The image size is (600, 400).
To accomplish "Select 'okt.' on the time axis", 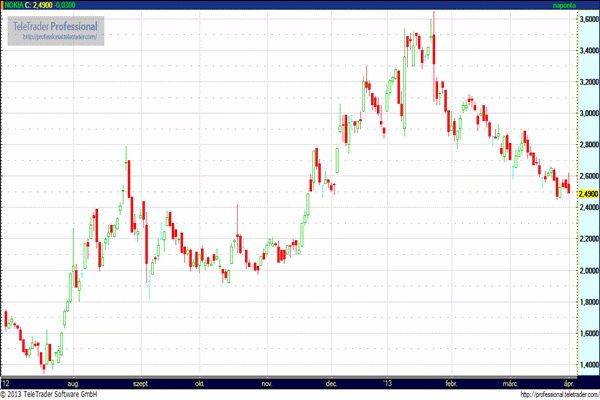I will coord(200,383).
